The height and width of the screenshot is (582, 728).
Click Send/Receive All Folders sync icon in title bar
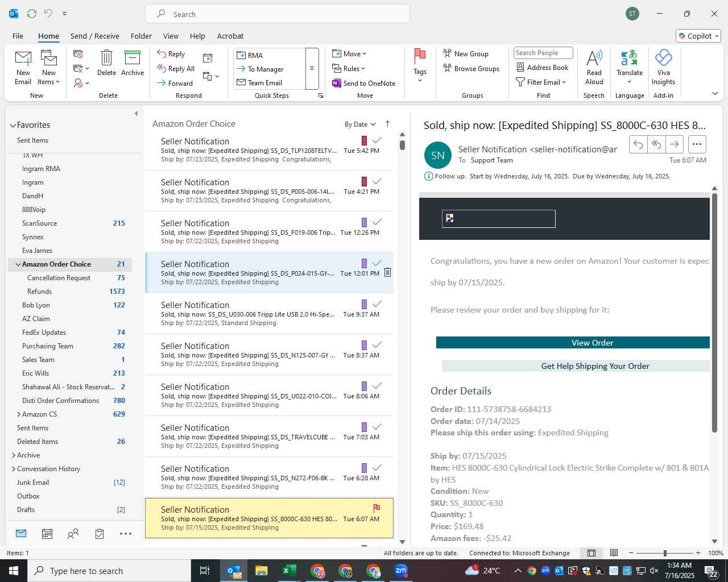(x=32, y=14)
